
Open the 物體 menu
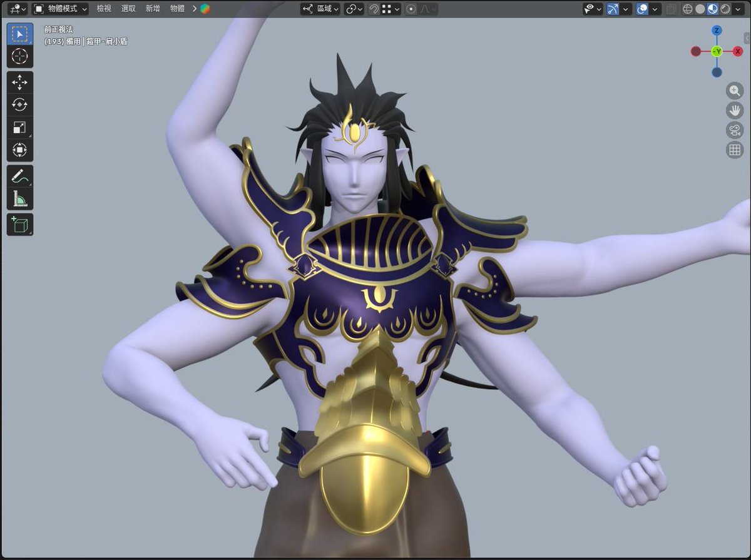click(177, 9)
